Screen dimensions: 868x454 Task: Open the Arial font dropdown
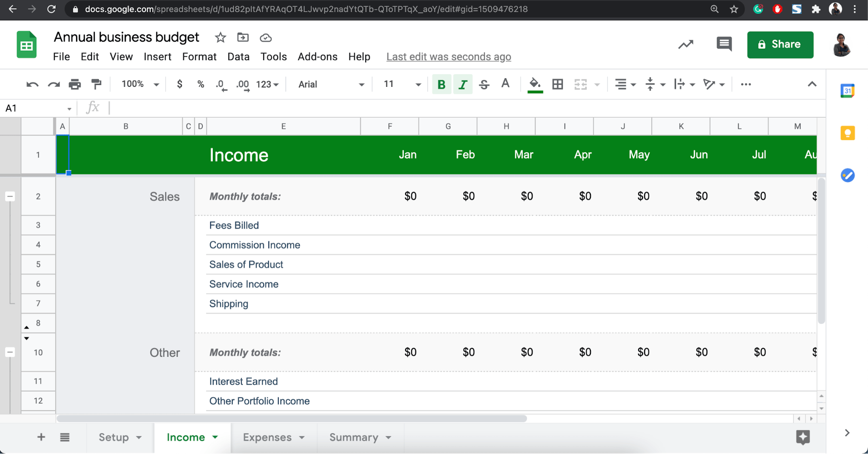(x=331, y=84)
